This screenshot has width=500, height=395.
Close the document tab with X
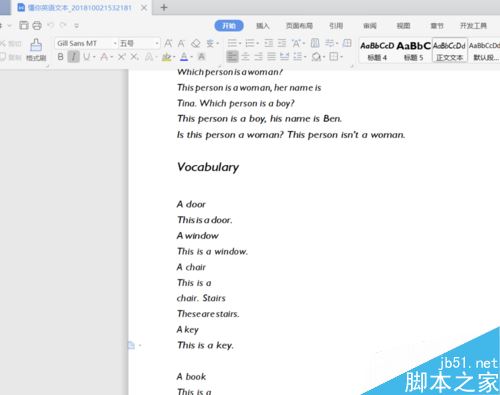[144, 8]
